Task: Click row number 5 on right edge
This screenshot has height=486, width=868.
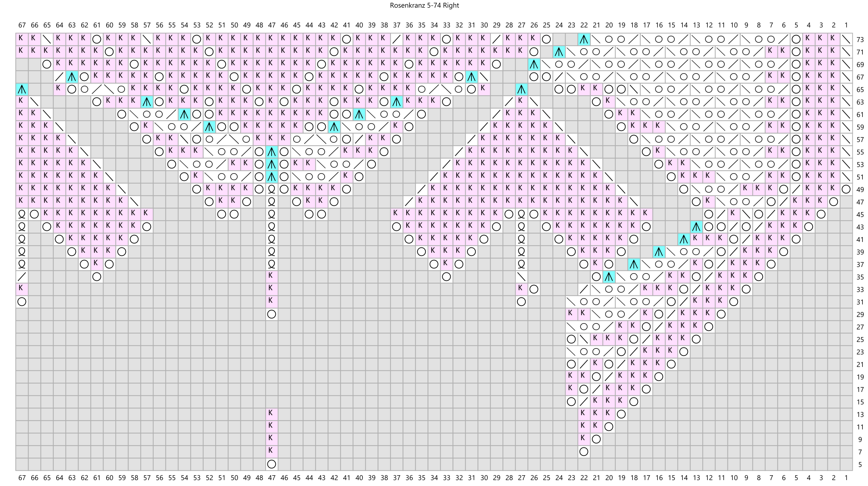Action: click(x=860, y=464)
